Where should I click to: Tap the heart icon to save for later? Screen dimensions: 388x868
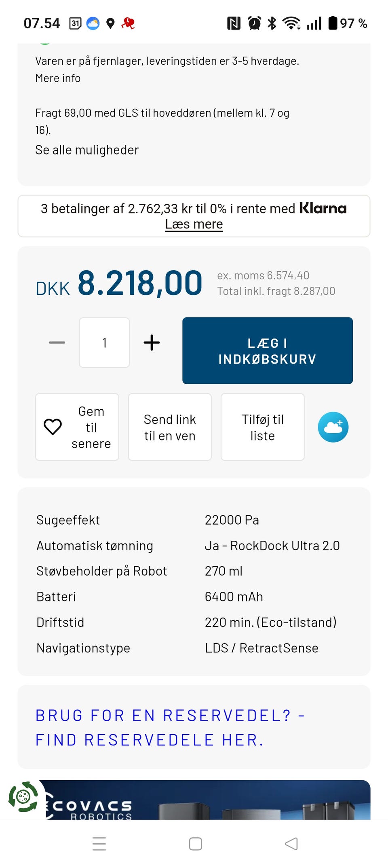(x=53, y=427)
